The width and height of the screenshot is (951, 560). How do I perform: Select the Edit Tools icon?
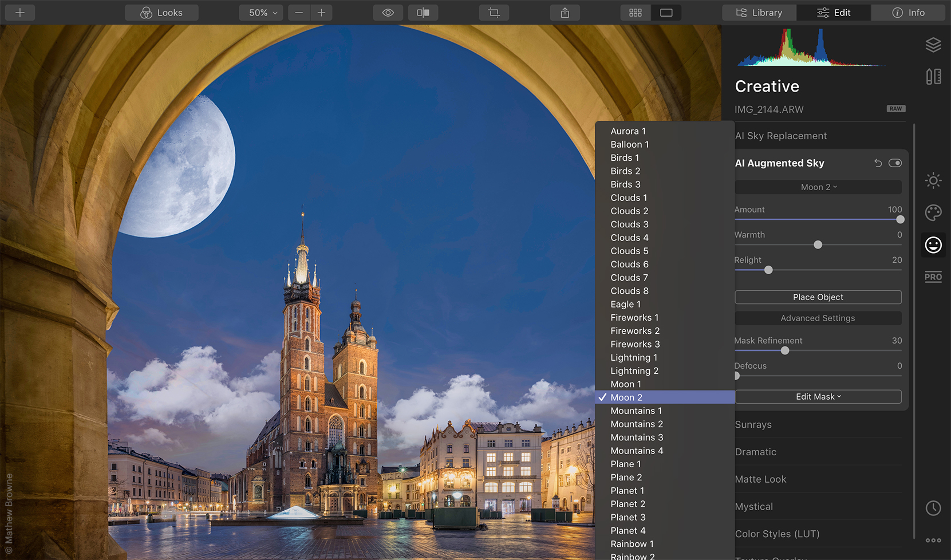[x=933, y=76]
